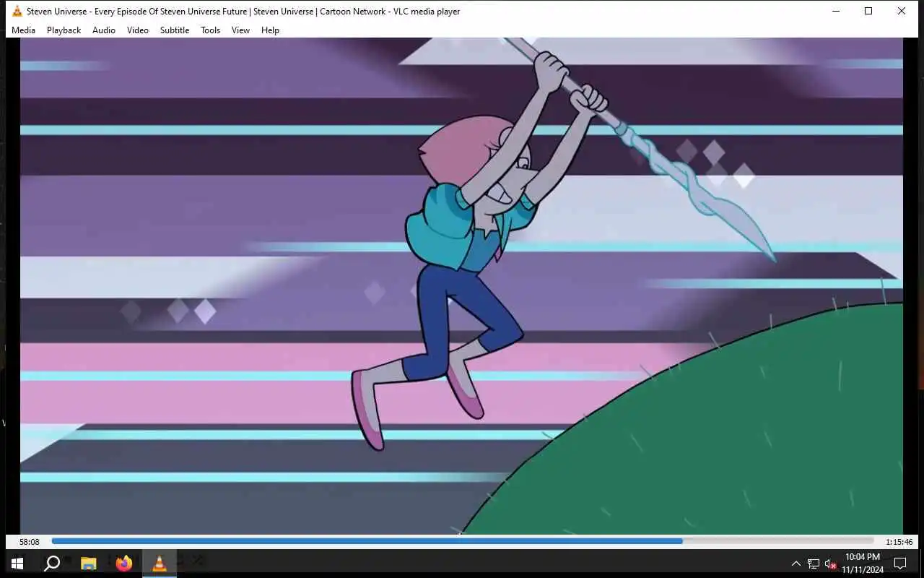Open the Tools menu
This screenshot has height=578, width=924.
coord(210,30)
